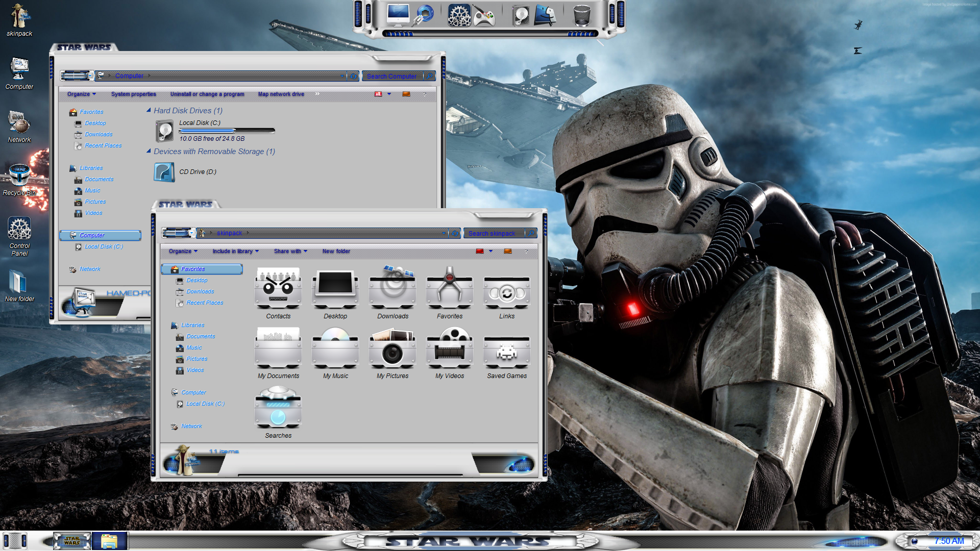Select the CD Drive (D:) icon
Screen dimensions: 980x551
(164, 172)
